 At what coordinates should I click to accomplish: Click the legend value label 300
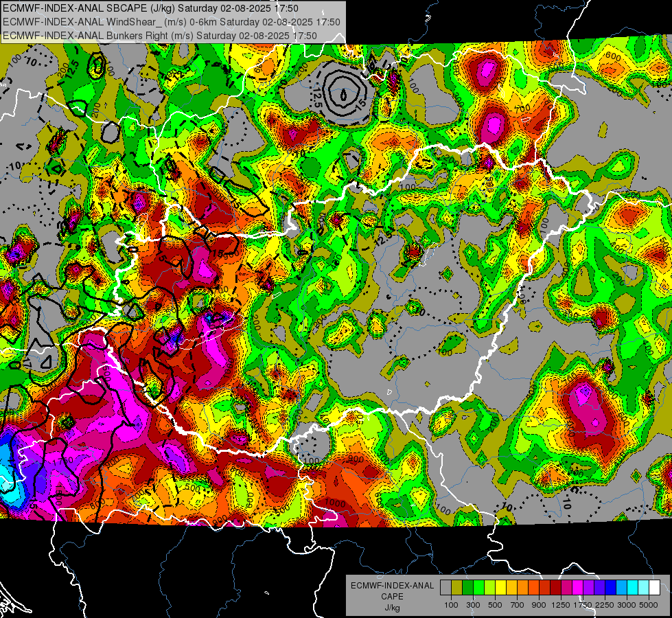coord(473,605)
